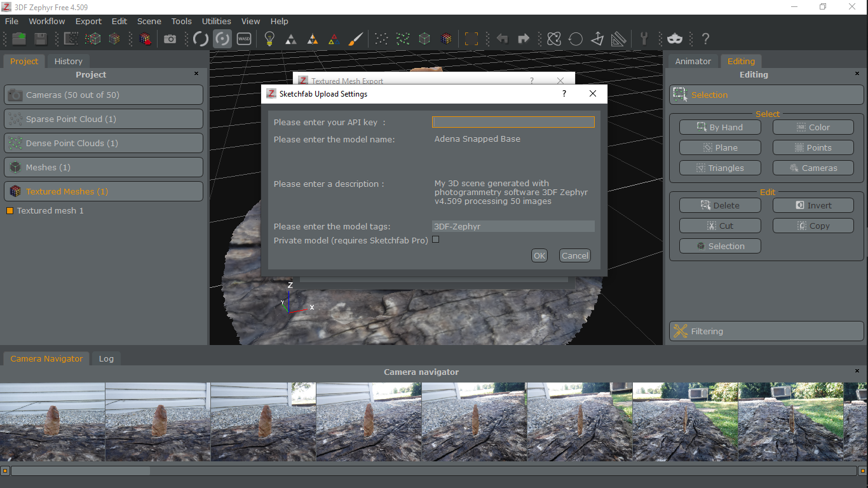Expand the Meshes (1) section
The image size is (868, 488).
pos(104,167)
